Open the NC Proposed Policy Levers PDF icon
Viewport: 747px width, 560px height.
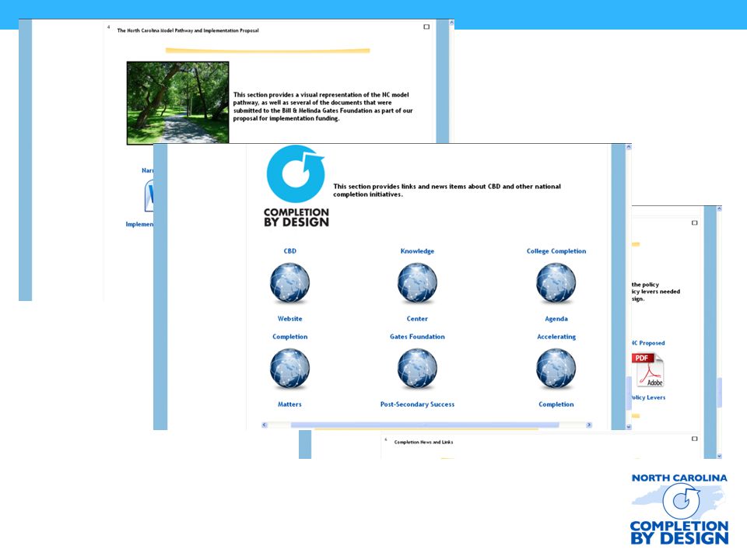[x=647, y=369]
